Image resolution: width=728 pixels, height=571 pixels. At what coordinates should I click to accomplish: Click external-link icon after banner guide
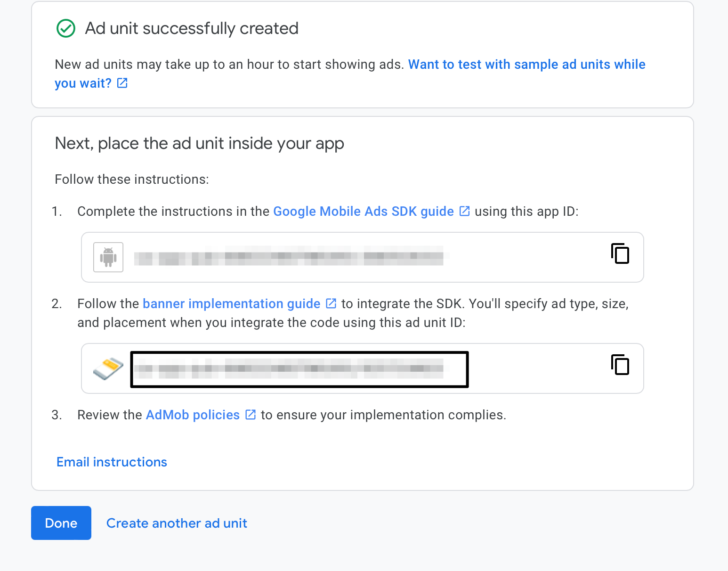point(332,303)
